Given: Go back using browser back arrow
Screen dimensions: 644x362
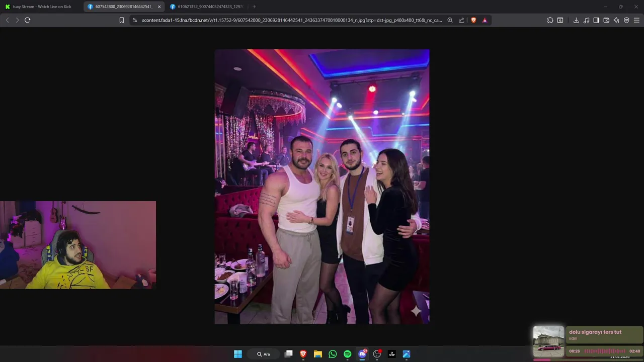Looking at the screenshot, I should coord(7,20).
